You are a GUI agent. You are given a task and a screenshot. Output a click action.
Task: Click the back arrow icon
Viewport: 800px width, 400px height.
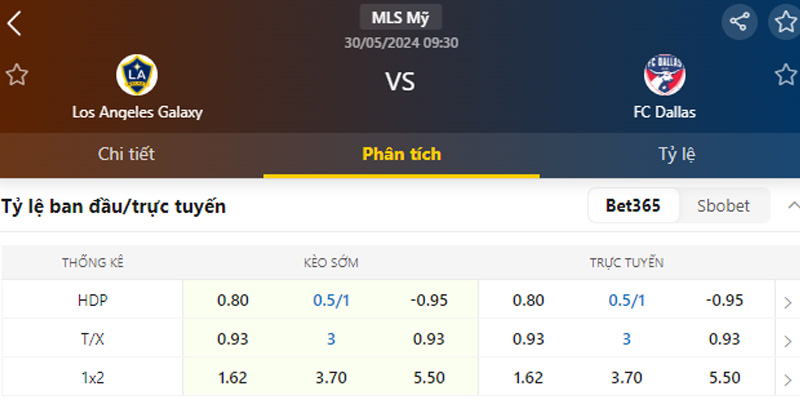tap(14, 24)
